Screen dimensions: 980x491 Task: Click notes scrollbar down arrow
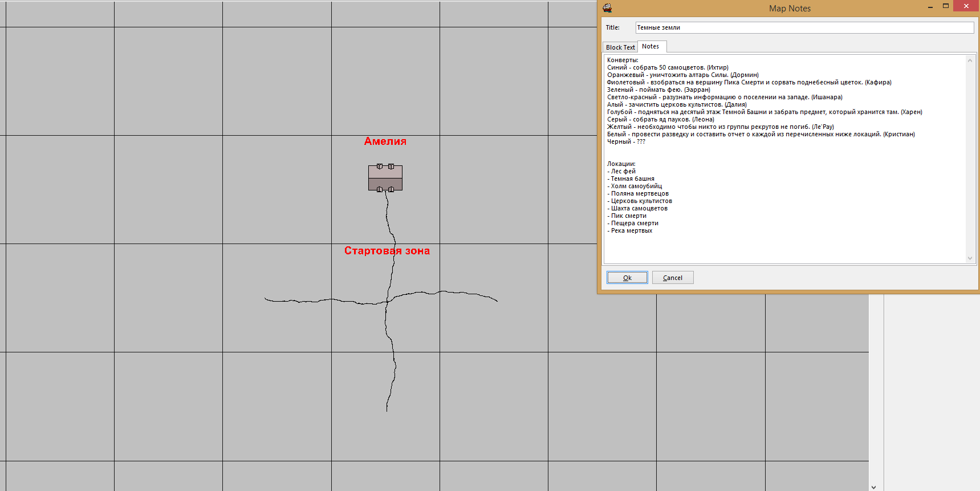pos(970,258)
